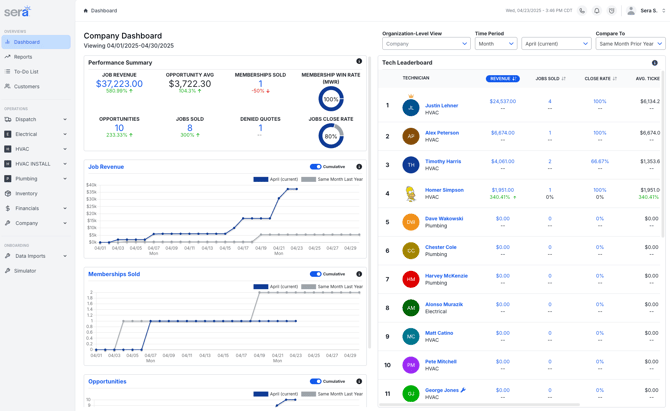Screen dimensions: 670x411
Task: Toggle April (current) legend on Memberships Sold
Action: pyautogui.click(x=276, y=287)
